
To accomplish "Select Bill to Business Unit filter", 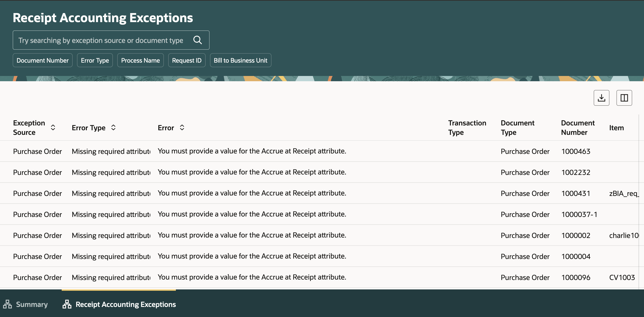I will 240,60.
